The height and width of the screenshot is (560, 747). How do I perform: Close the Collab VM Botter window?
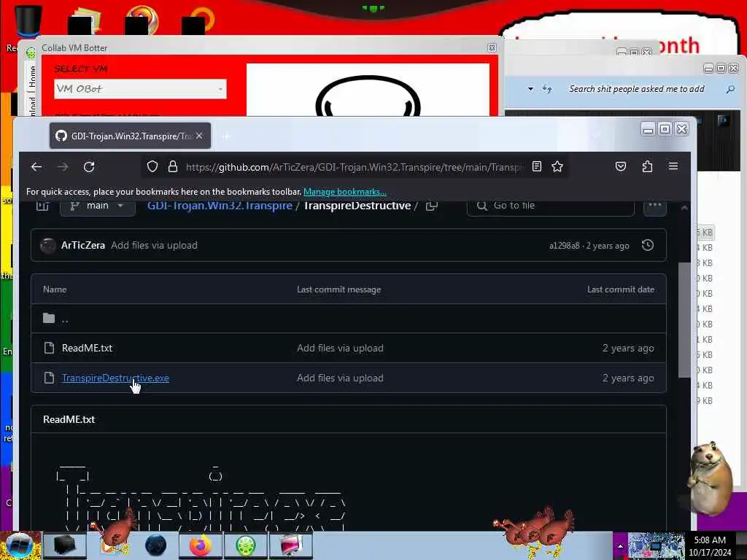click(492, 47)
